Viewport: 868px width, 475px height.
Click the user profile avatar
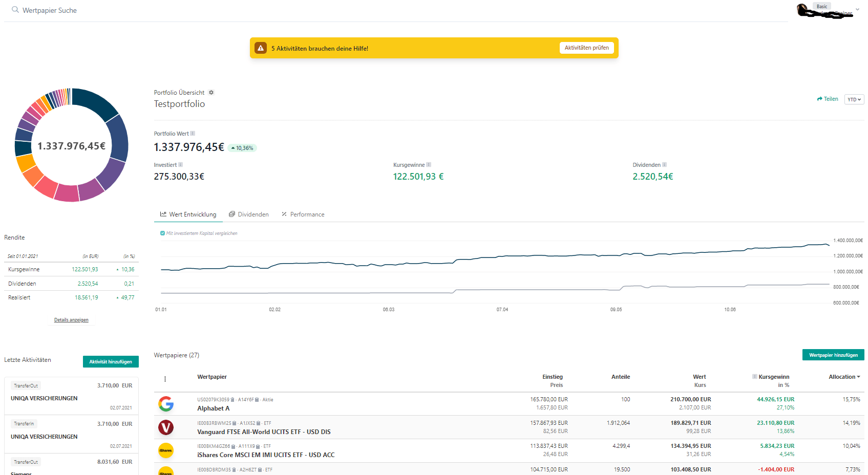(803, 10)
